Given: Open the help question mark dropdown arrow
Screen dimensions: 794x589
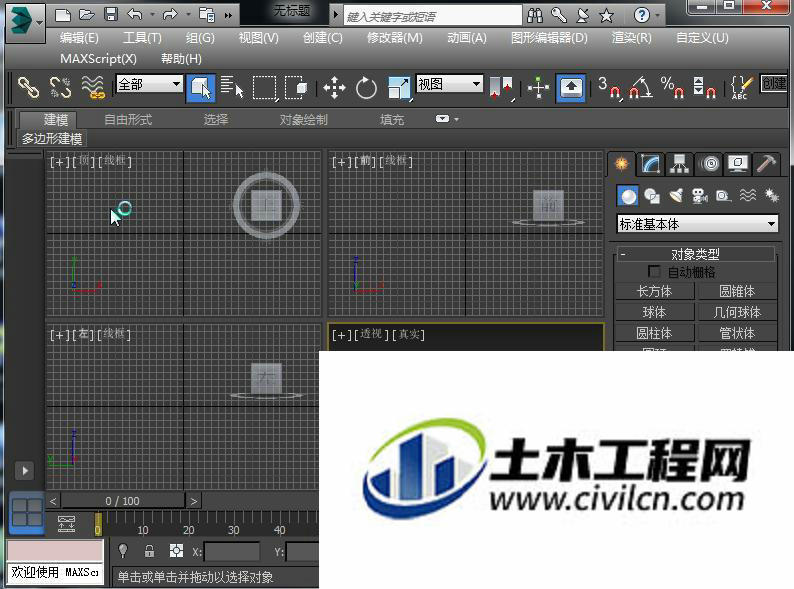Looking at the screenshot, I should point(658,15).
